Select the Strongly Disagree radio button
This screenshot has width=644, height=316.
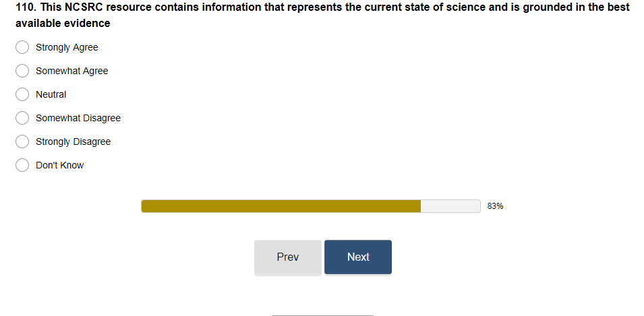pyautogui.click(x=22, y=141)
